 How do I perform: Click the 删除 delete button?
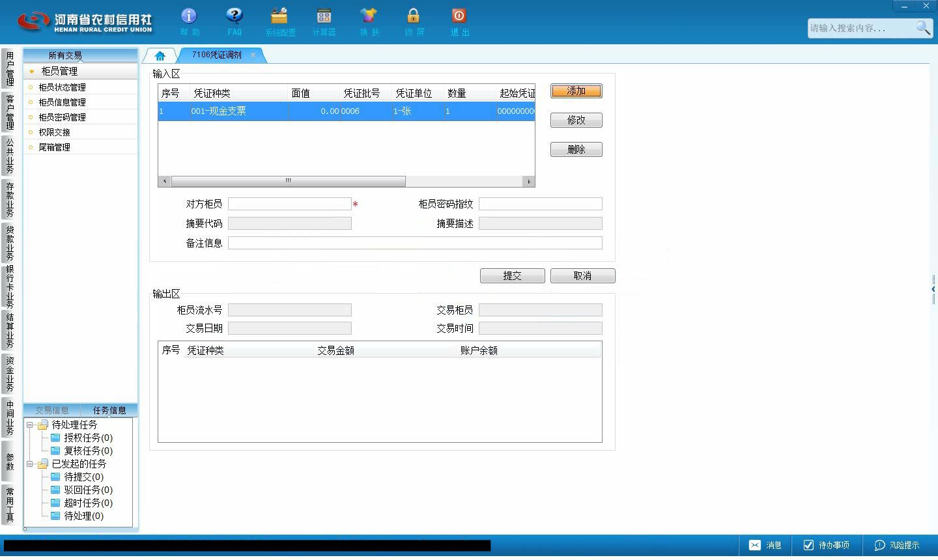576,149
